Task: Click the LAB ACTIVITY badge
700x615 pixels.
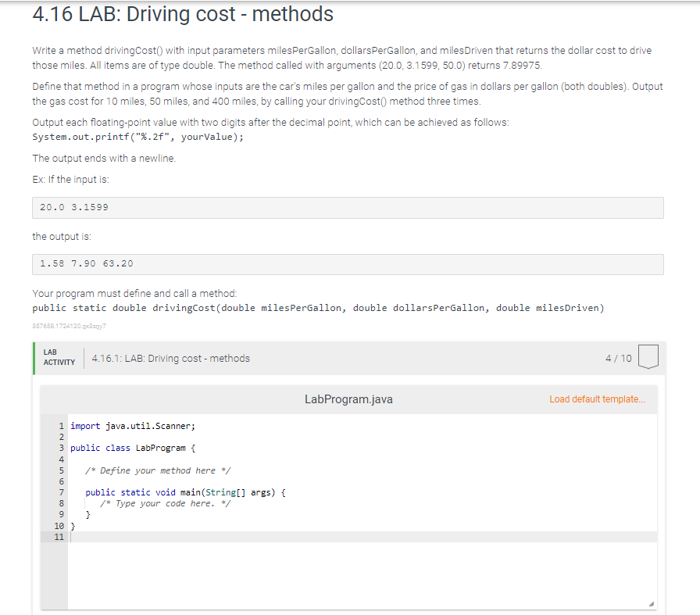Action: [60, 357]
